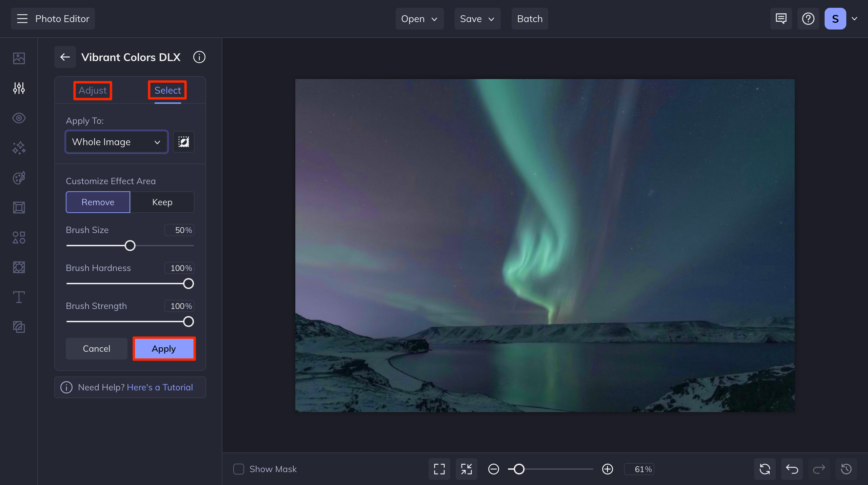Switch to the Adjust tab
868x485 pixels.
point(93,90)
